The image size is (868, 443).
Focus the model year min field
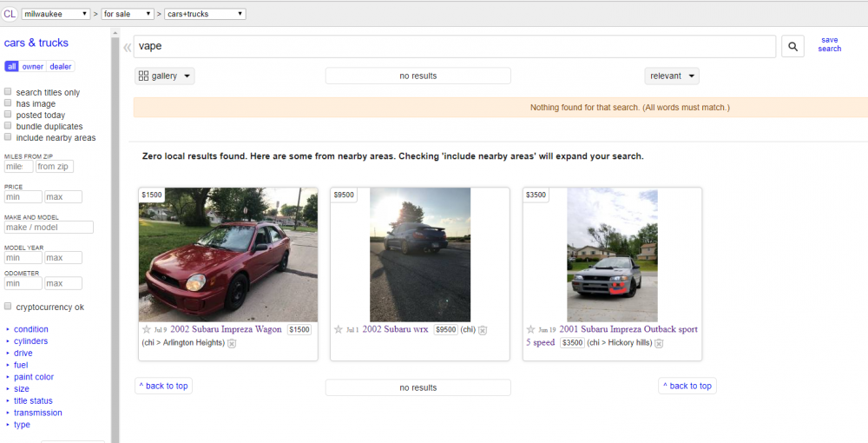pos(23,257)
